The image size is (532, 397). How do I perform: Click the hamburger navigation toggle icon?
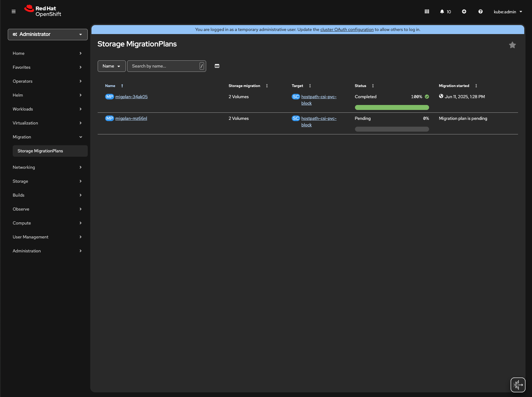point(14,11)
